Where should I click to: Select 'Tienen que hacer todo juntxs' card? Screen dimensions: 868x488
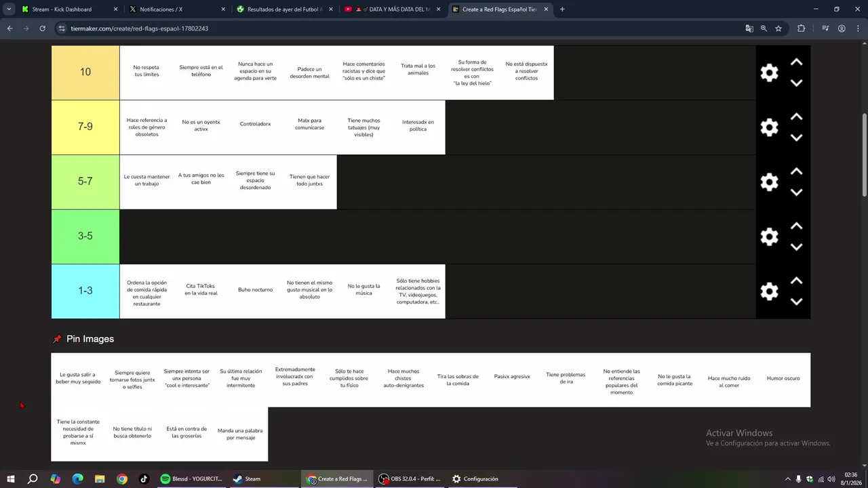tap(309, 182)
